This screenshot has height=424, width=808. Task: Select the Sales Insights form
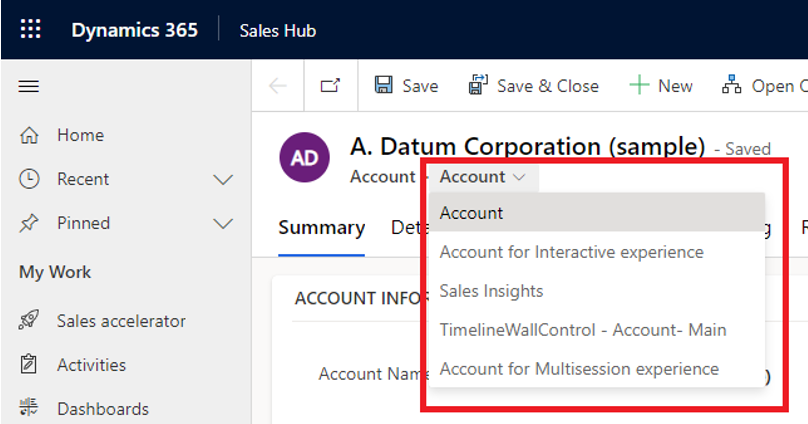click(x=597, y=291)
